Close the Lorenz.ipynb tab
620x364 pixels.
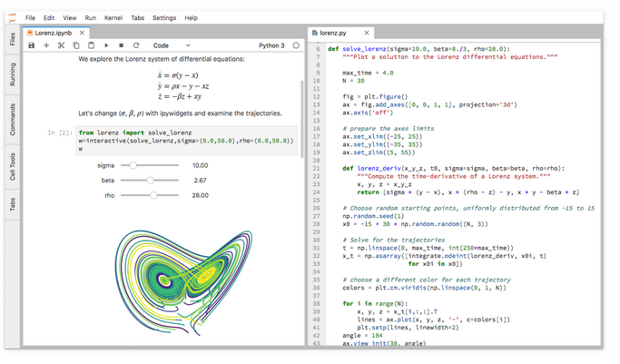[82, 33]
